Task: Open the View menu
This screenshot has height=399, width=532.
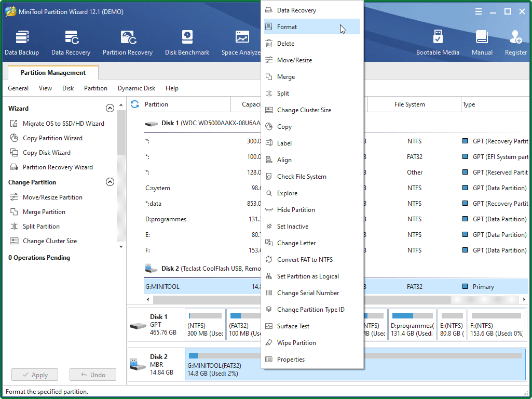Action: pyautogui.click(x=45, y=88)
